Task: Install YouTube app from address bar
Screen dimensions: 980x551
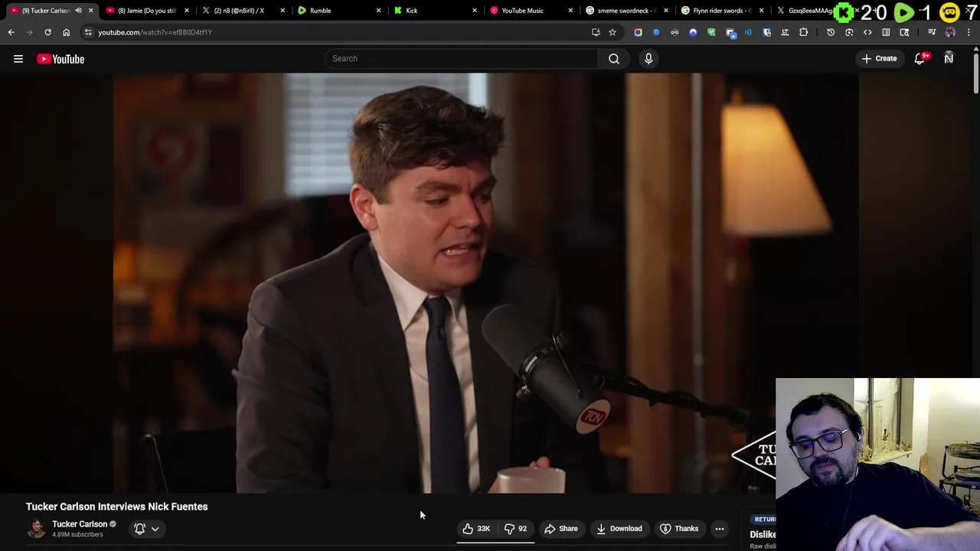Action: pos(596,32)
